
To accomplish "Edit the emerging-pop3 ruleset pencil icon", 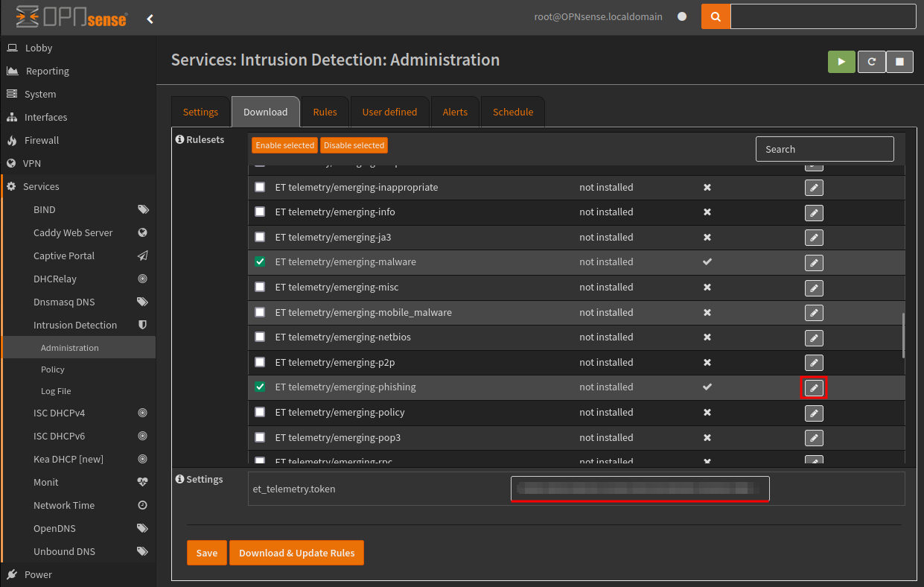I will pos(814,438).
